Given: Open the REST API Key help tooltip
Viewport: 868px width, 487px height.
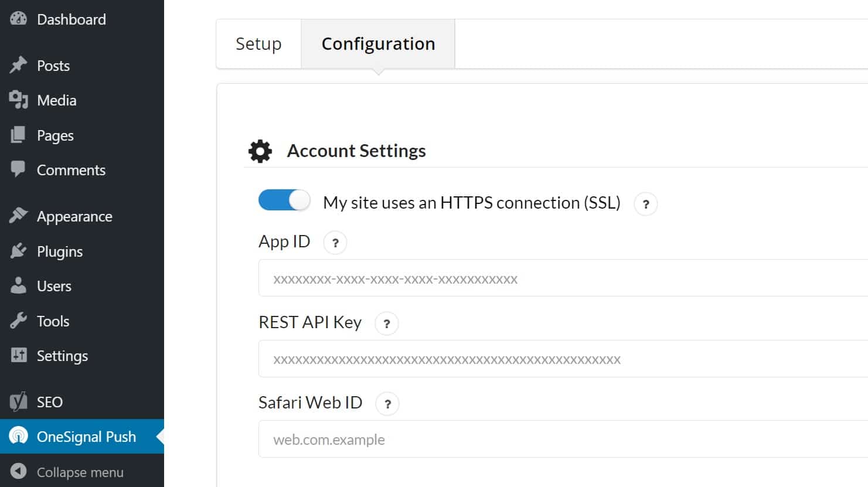Looking at the screenshot, I should pos(386,323).
